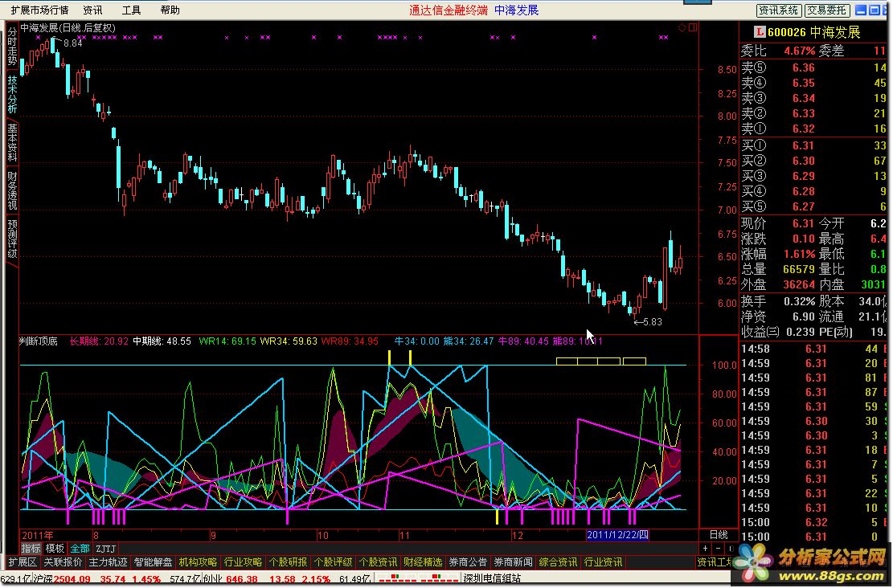
Task: Open the 个股资讯 bottom tab
Action: (378, 561)
